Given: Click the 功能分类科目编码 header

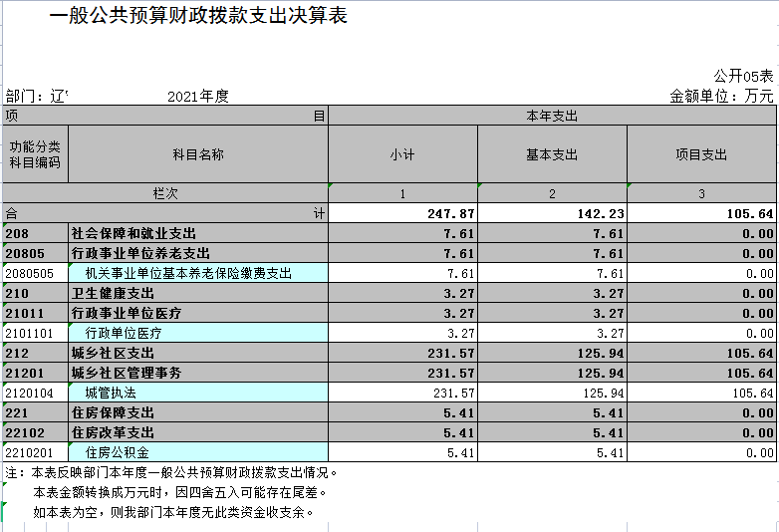Looking at the screenshot, I should click(x=35, y=154).
